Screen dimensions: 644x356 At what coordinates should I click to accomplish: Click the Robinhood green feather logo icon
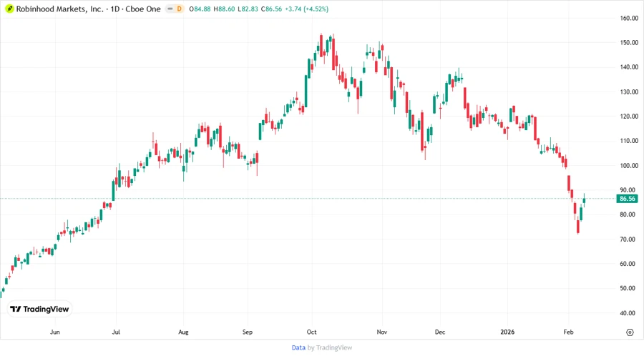(x=9, y=9)
